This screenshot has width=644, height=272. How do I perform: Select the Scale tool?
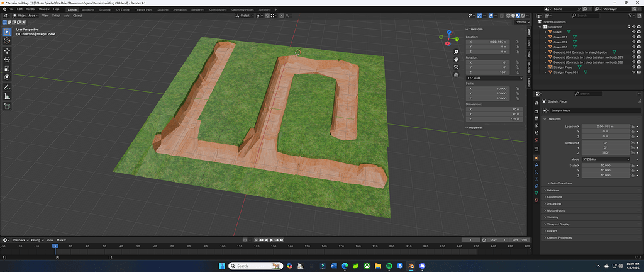pos(7,69)
